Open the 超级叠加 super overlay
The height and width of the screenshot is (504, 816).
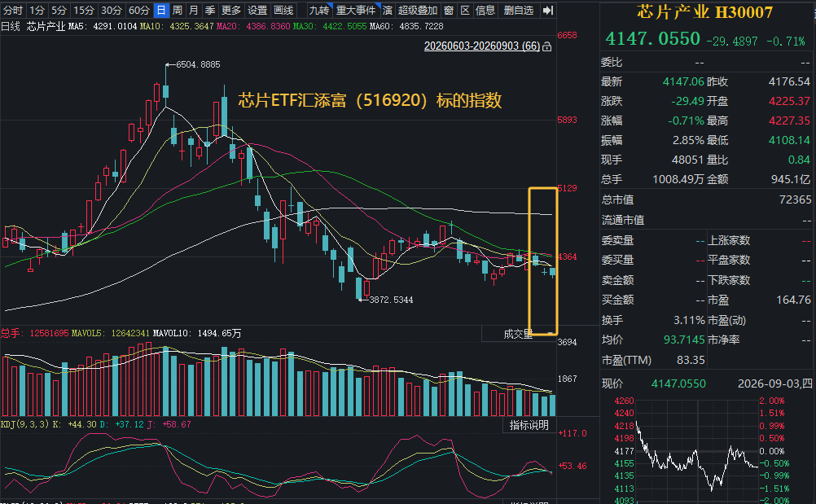[418, 10]
